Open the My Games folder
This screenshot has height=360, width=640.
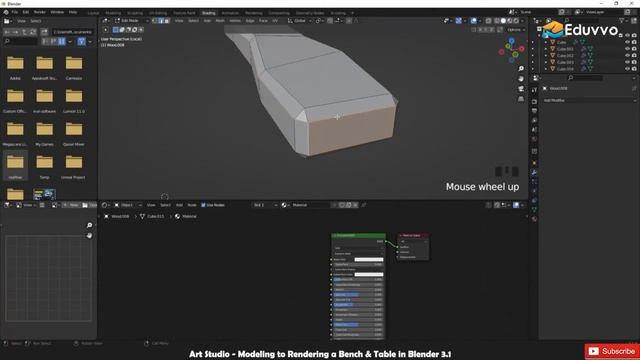coord(44,133)
